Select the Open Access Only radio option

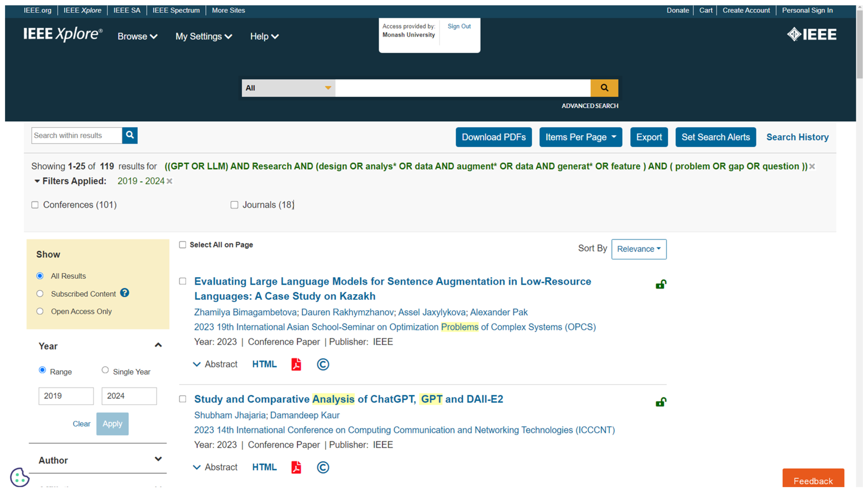coord(40,311)
